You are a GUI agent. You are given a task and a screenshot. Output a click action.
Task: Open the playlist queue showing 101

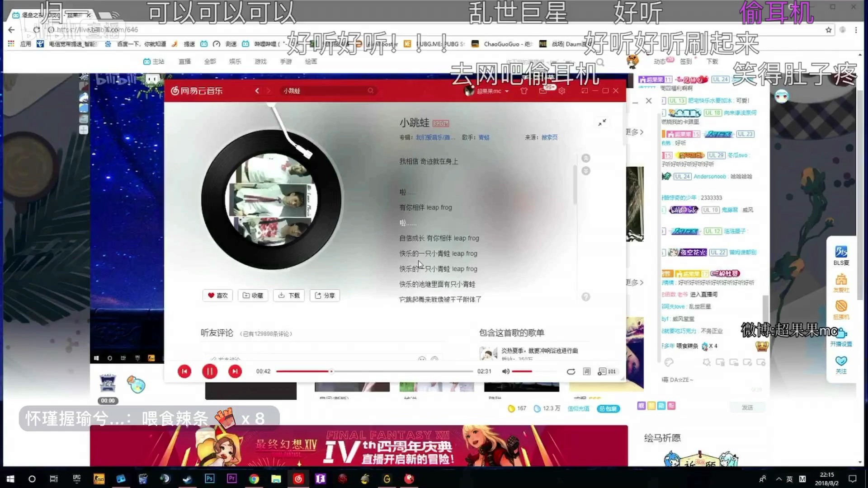[607, 371]
